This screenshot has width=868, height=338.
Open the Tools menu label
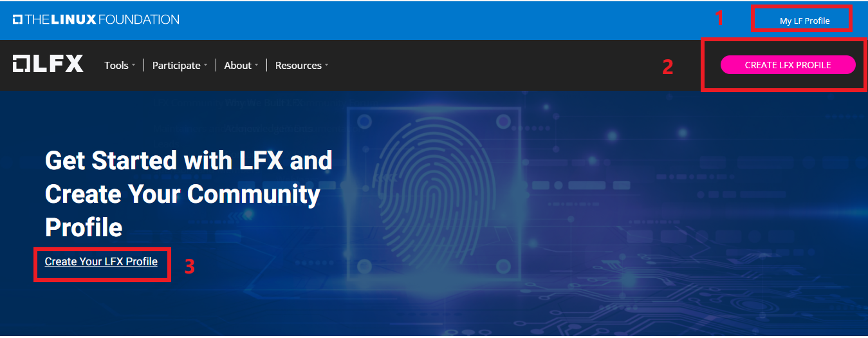tap(116, 65)
